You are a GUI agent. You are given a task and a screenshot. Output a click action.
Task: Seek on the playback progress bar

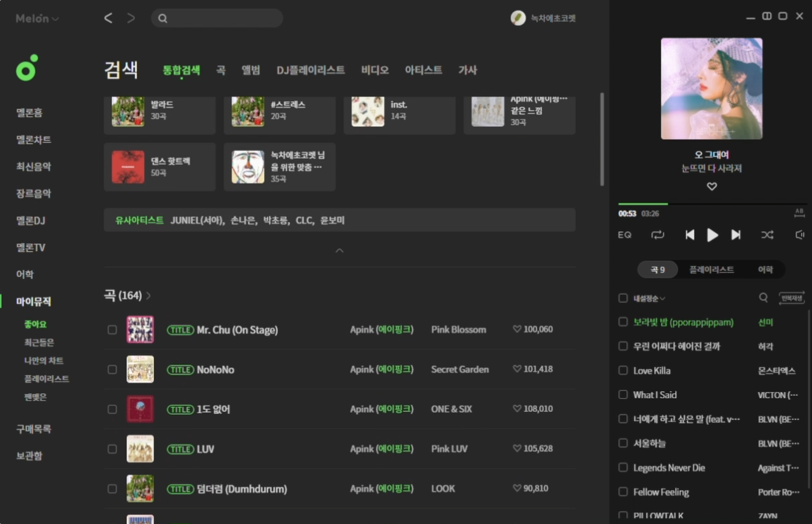(712, 204)
